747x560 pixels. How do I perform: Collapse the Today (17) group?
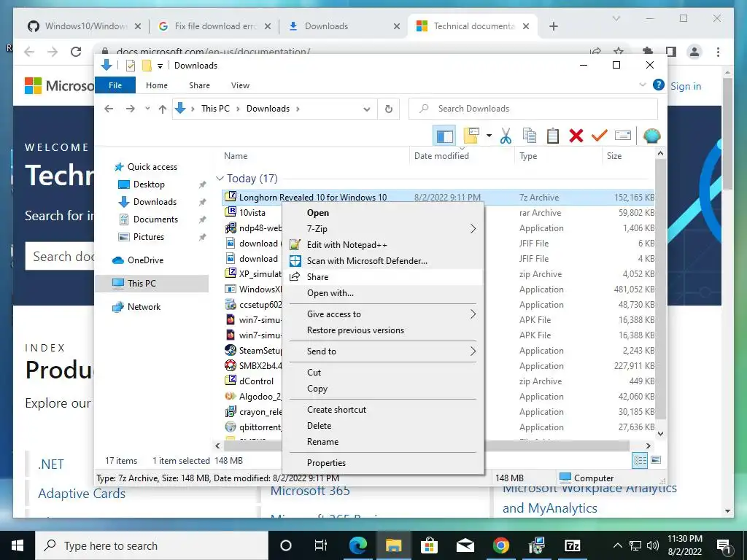click(x=220, y=179)
